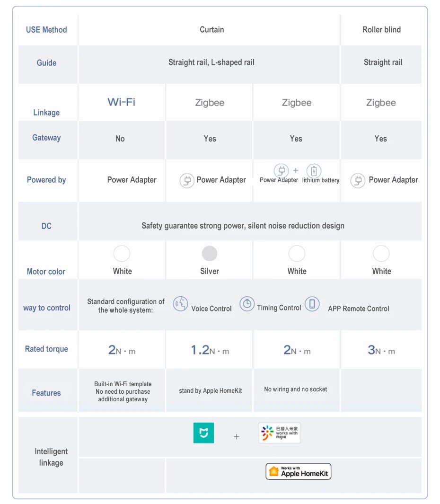Click 'stand by Apple HomeKit' feature text

tap(210, 391)
